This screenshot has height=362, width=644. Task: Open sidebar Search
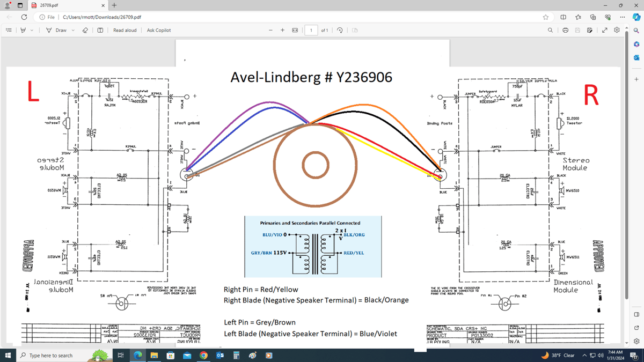(x=636, y=31)
